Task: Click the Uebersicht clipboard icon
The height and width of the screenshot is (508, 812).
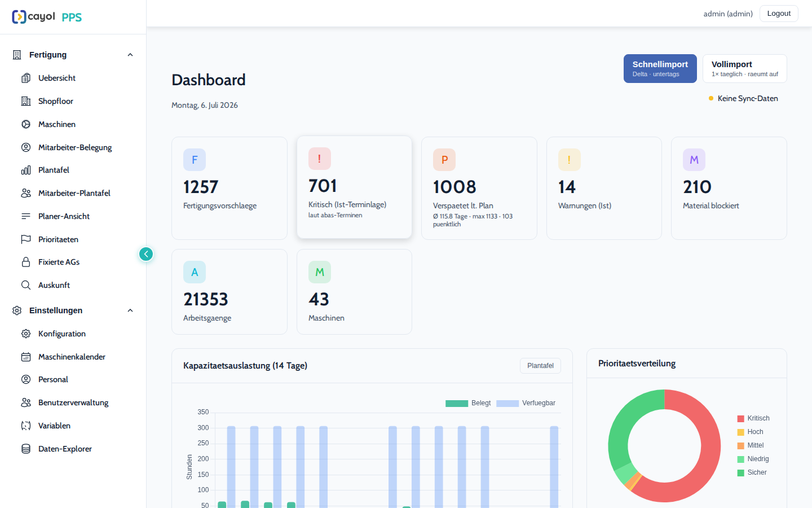Action: point(26,78)
